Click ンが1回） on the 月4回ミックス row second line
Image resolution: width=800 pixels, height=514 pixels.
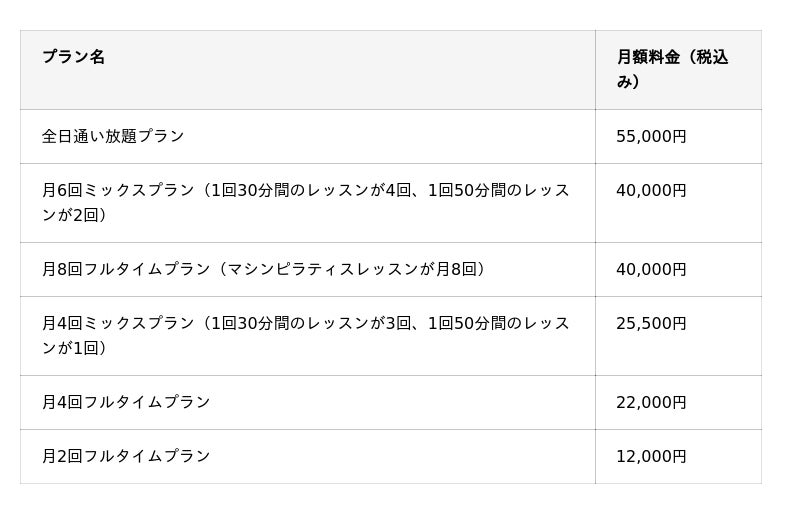pyautogui.click(x=75, y=348)
